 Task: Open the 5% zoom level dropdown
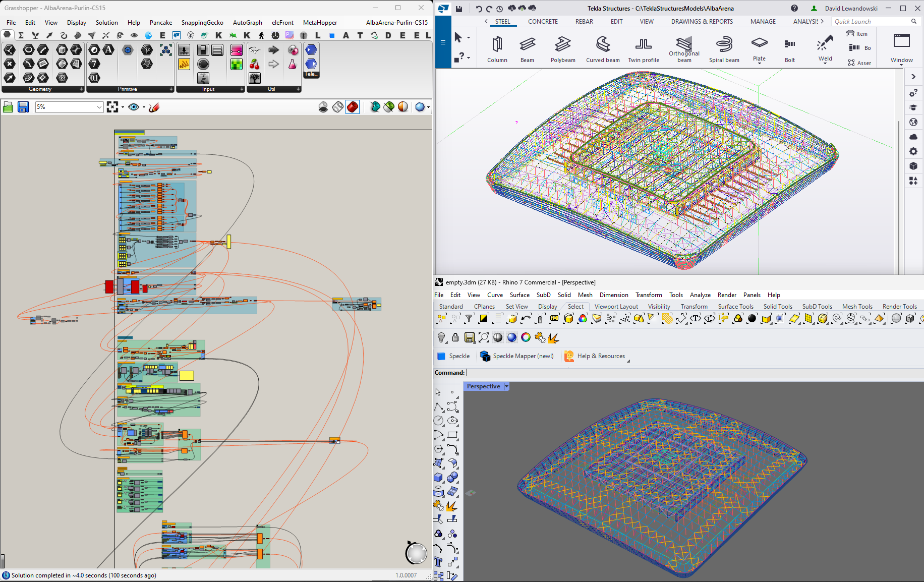click(x=99, y=107)
